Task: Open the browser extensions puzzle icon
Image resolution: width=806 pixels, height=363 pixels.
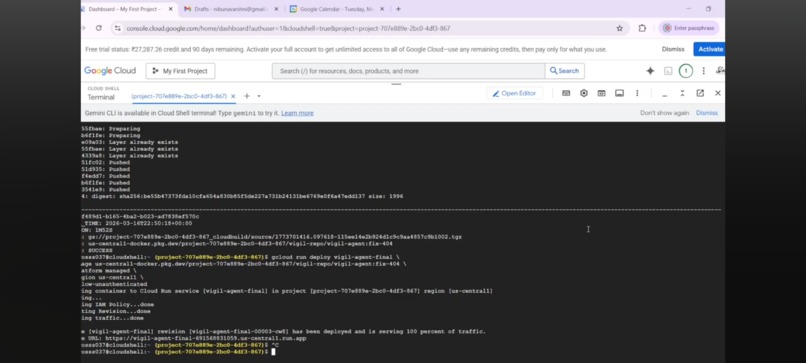Action: [x=642, y=28]
